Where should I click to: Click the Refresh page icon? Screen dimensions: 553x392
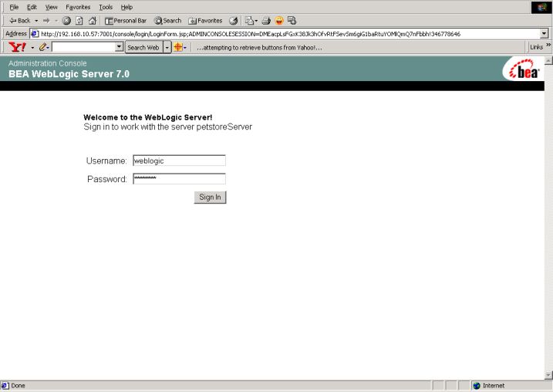pyautogui.click(x=79, y=21)
